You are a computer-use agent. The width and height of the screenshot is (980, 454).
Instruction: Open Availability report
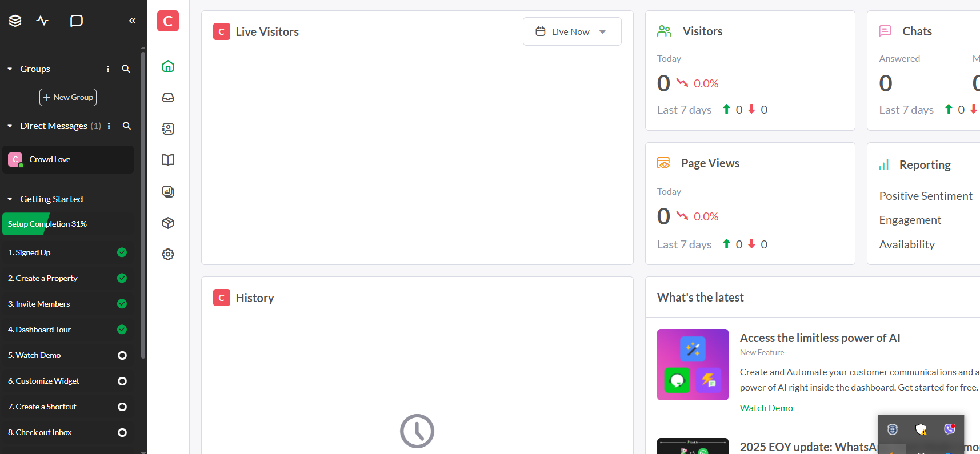[907, 244]
